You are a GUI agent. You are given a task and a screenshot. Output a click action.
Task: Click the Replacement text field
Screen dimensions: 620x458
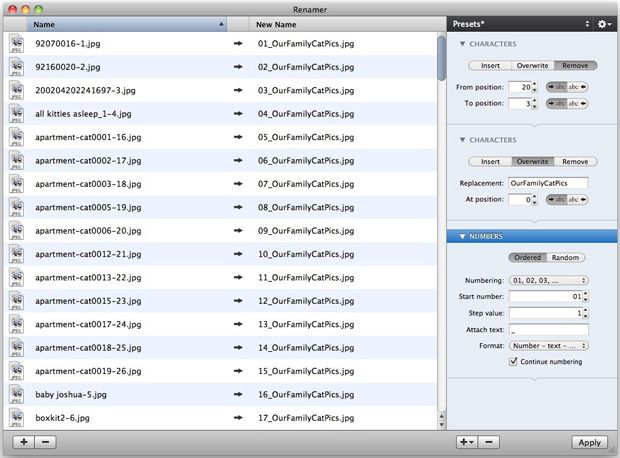(548, 184)
